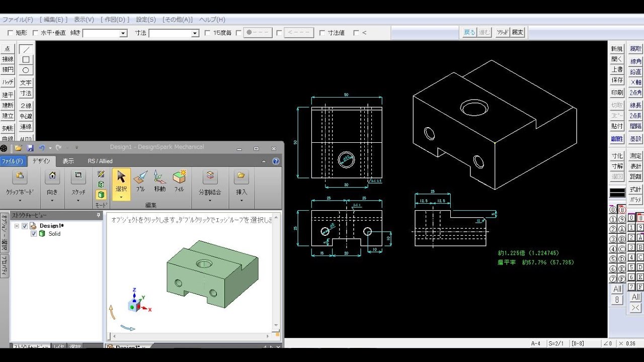The width and height of the screenshot is (644, 362).
Task: Click the クリップボード paste icon
Action: 20,176
